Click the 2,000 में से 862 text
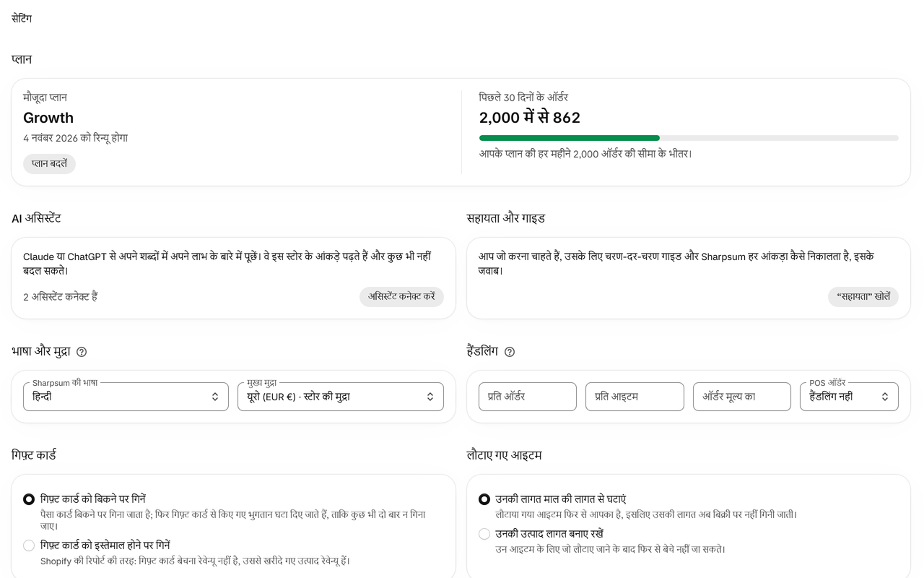The width and height of the screenshot is (924, 578). [x=530, y=118]
